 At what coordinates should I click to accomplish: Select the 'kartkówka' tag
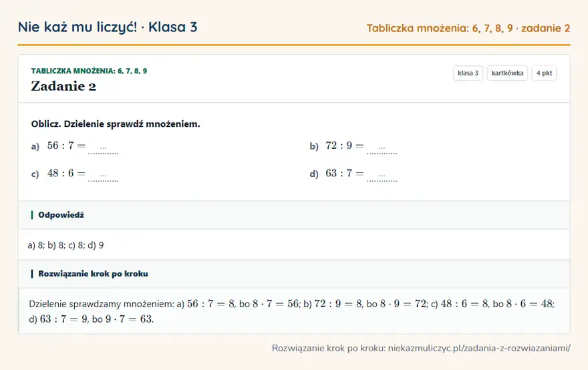coord(507,73)
